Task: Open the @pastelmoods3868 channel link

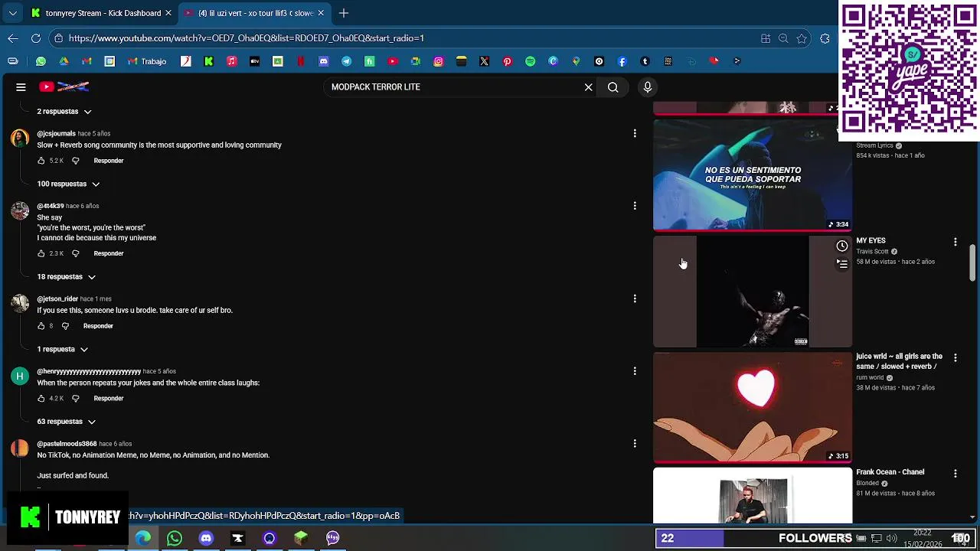Action: coord(67,444)
